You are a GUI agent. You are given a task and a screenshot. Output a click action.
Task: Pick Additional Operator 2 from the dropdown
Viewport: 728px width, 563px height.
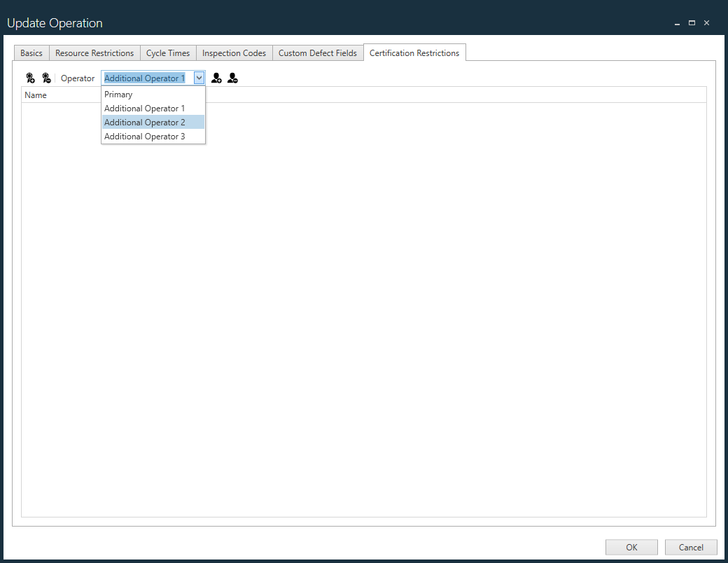(144, 123)
